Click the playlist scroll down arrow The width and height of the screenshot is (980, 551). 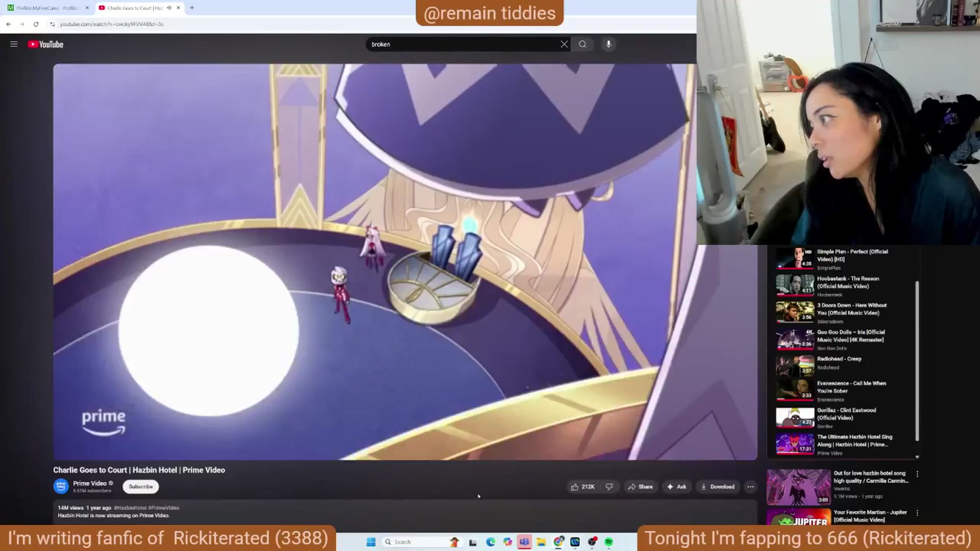pyautogui.click(x=917, y=457)
